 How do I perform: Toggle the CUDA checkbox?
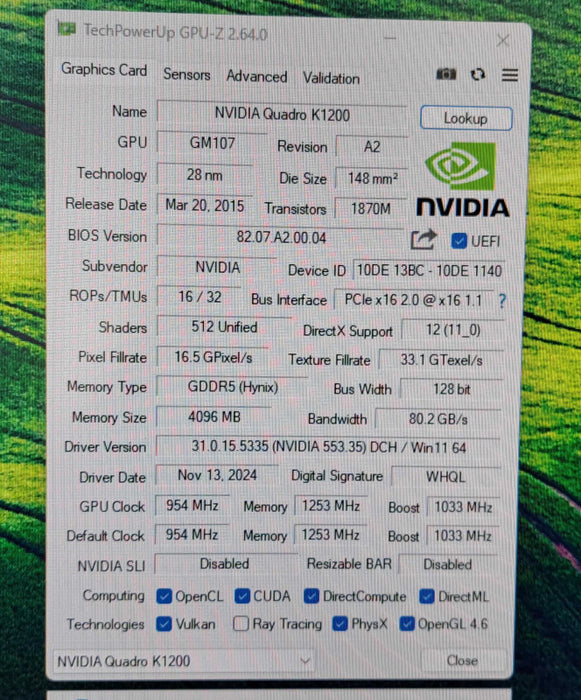[x=242, y=596]
